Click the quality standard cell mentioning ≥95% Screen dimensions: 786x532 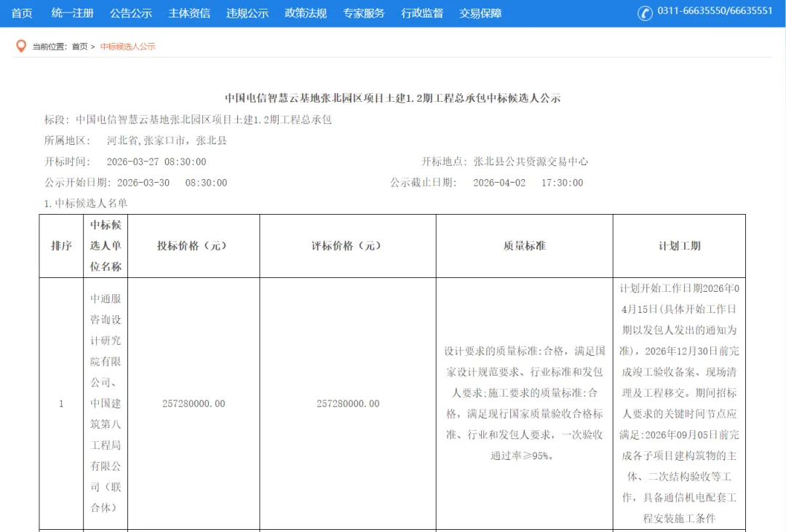pyautogui.click(x=524, y=404)
